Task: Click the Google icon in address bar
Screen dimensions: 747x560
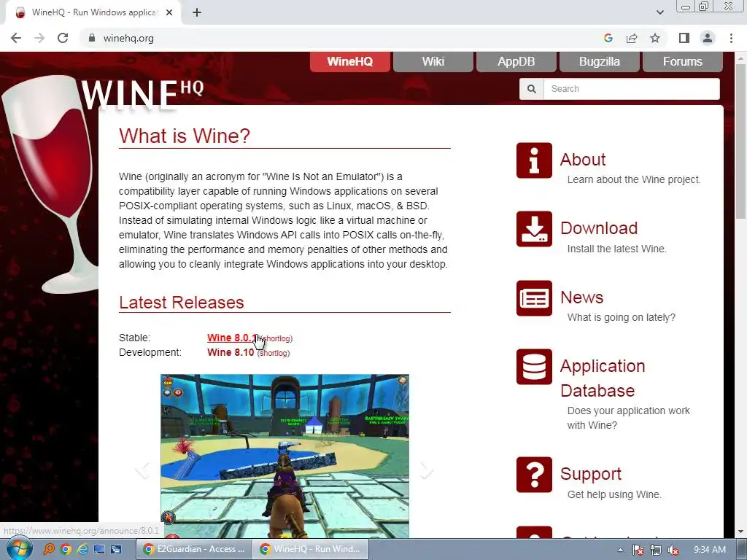Action: pos(608,38)
